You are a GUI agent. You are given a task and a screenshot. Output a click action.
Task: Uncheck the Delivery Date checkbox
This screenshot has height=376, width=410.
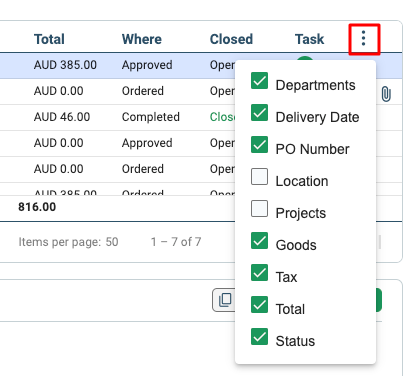259,112
